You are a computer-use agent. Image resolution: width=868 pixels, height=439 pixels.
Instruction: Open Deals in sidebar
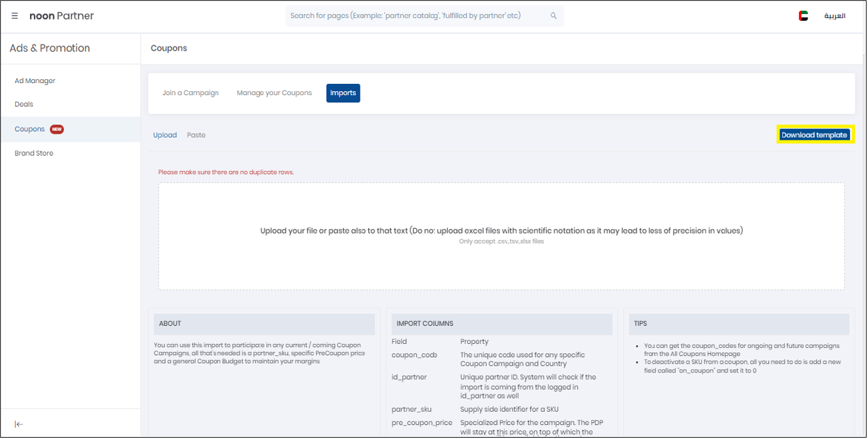point(24,104)
